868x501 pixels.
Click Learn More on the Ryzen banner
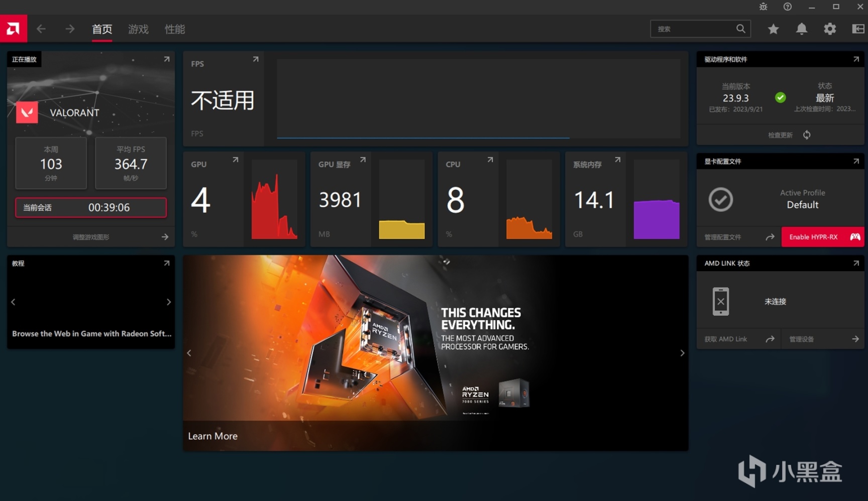pyautogui.click(x=213, y=436)
